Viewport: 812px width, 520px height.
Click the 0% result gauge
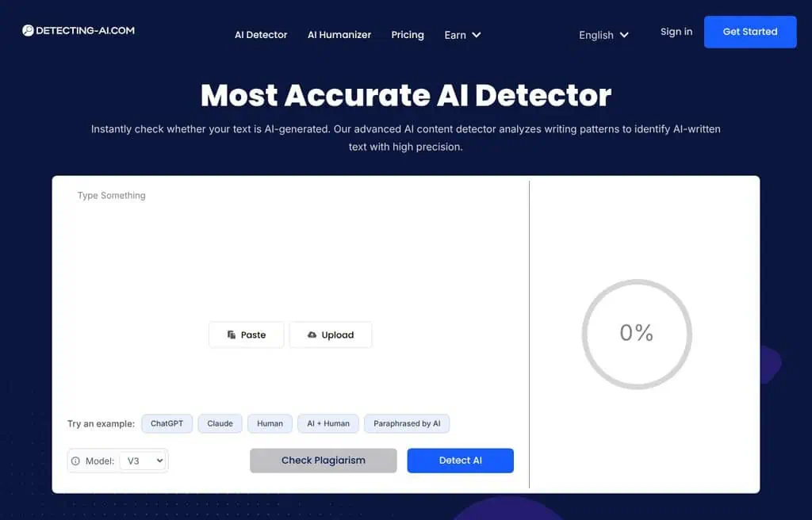click(x=637, y=334)
